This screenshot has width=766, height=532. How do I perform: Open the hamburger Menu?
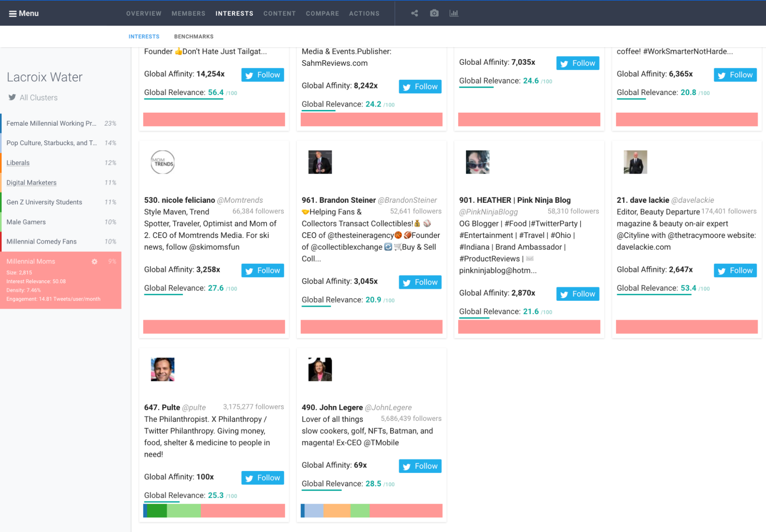24,13
